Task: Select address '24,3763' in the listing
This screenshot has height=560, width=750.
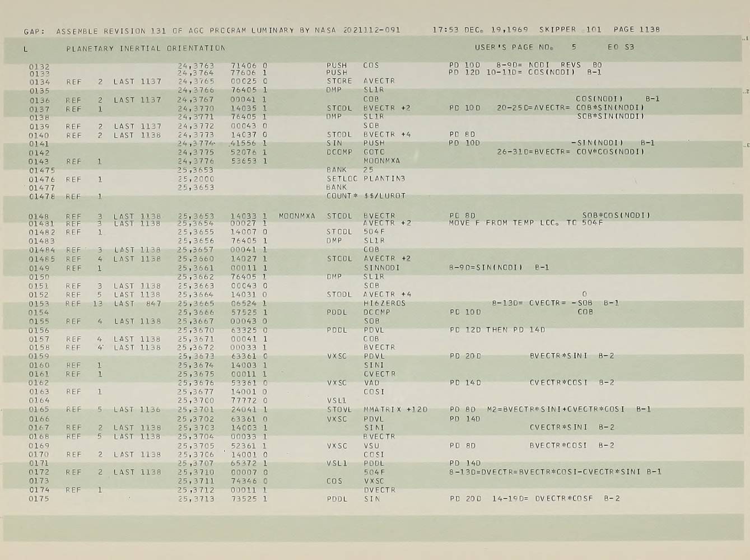Action: (x=196, y=66)
